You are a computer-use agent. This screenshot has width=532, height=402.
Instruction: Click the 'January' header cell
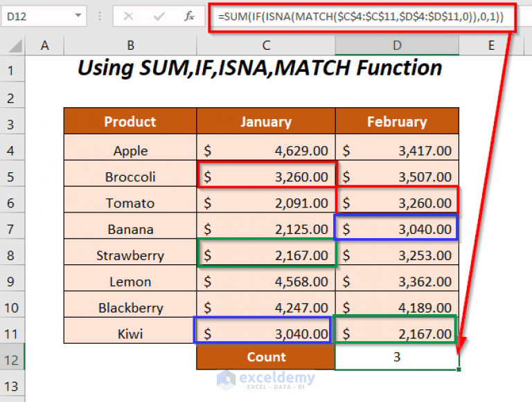266,121
